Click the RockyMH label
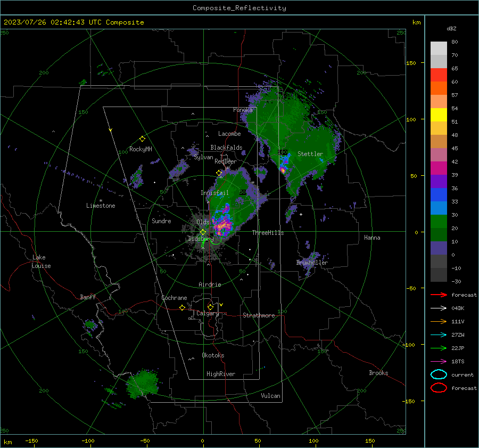Viewport: 479px width, 448px height. pos(141,149)
